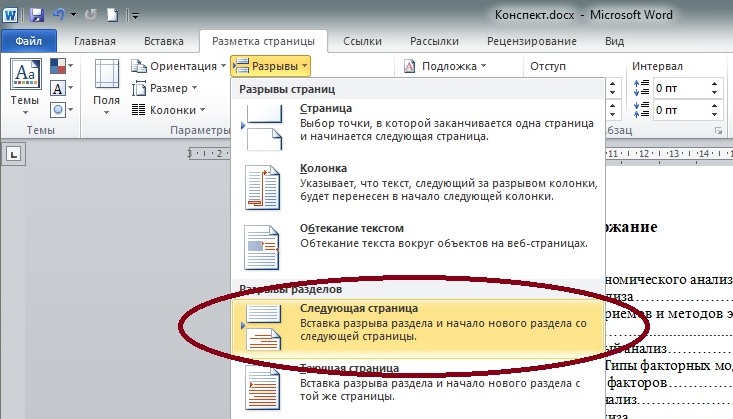
Task: Open the Рецензирование tab
Action: click(x=532, y=41)
